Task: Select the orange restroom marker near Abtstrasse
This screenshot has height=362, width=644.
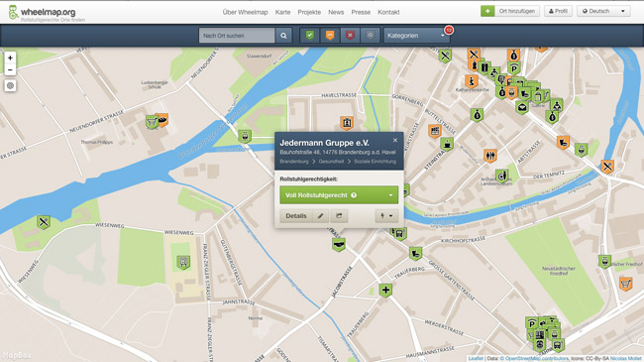Action: pos(490,156)
